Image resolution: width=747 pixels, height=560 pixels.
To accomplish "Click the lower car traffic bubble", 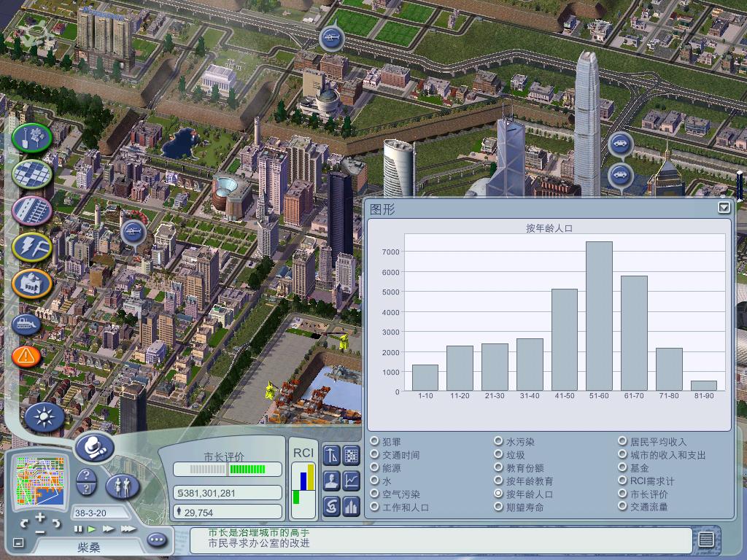I will pos(620,175).
